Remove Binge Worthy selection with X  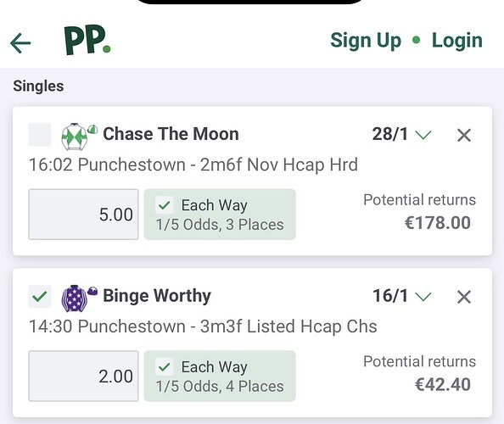(x=464, y=297)
